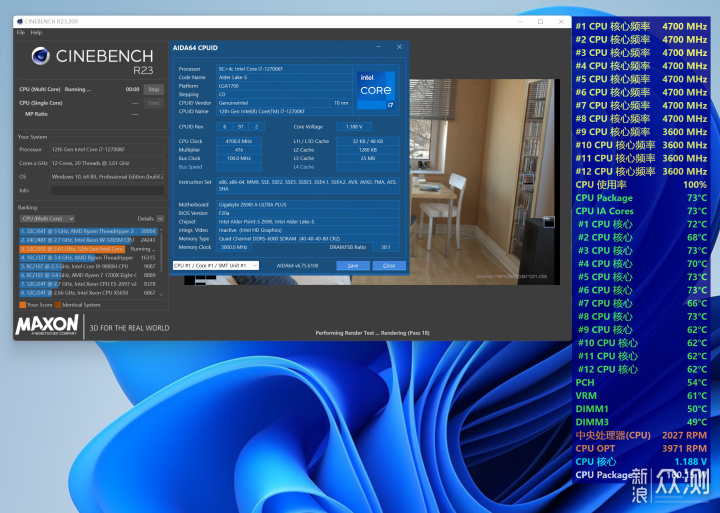
Task: Click the CPU Package 73°C sensor row
Action: [641, 198]
